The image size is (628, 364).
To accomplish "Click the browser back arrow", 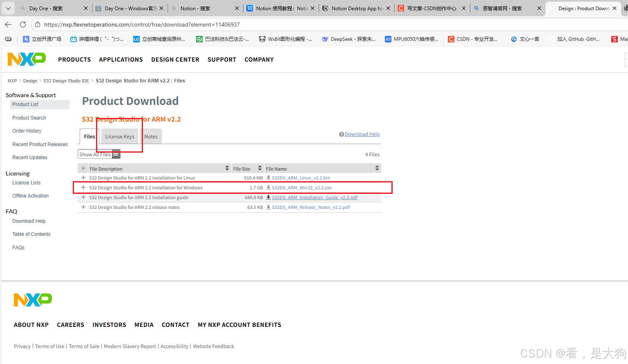I will (8, 24).
